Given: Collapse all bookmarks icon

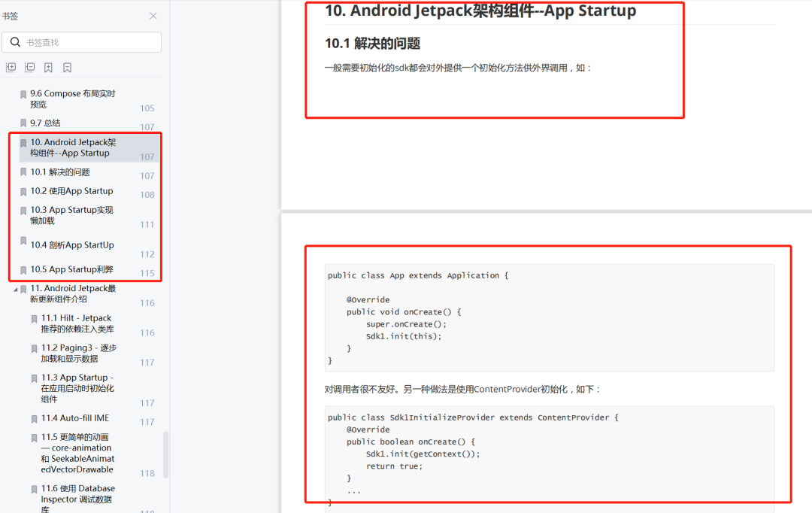Looking at the screenshot, I should pos(30,68).
